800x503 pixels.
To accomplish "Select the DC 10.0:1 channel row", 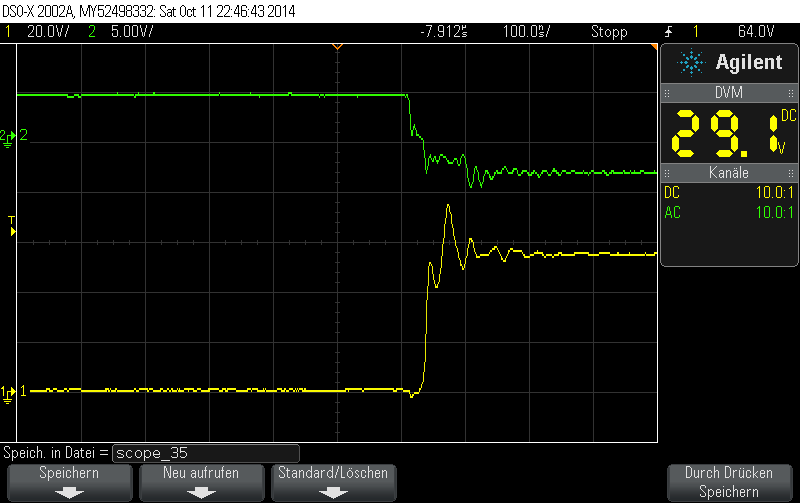I will [x=729, y=193].
